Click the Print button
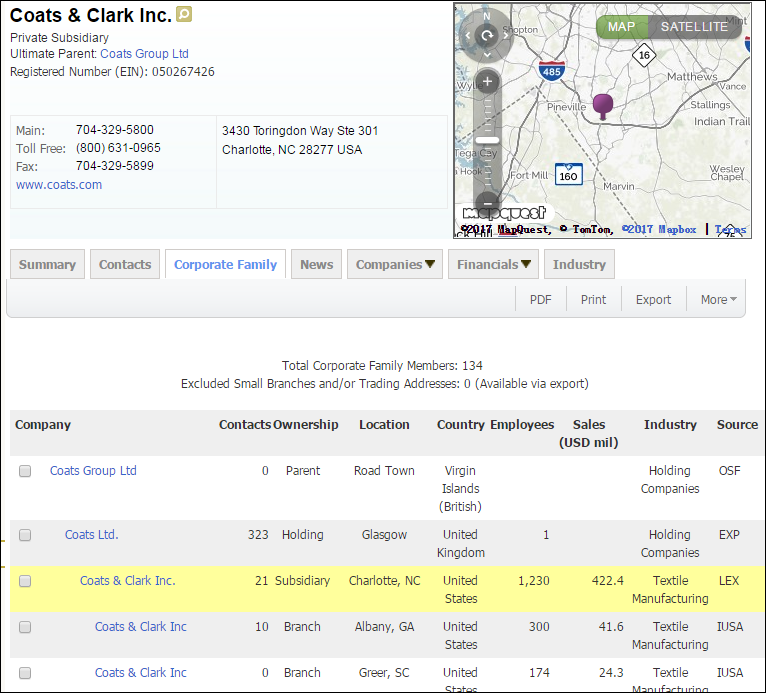The height and width of the screenshot is (693, 767). click(593, 299)
